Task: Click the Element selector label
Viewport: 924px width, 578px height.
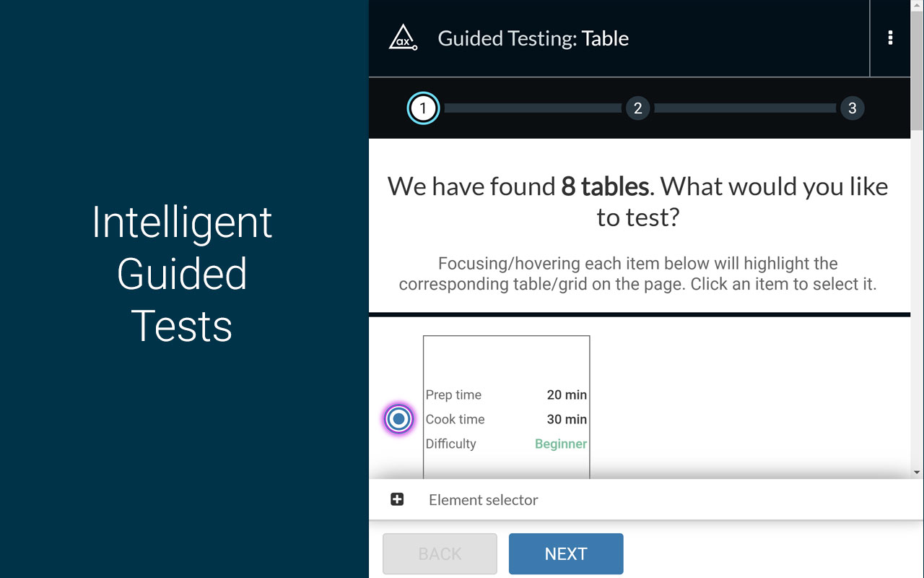Action: (483, 499)
